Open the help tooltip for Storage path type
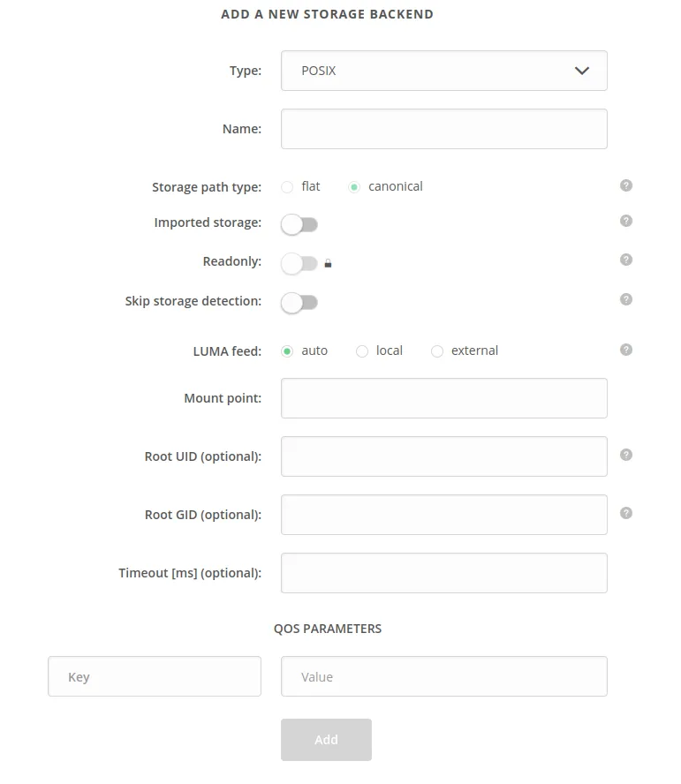This screenshot has height=784, width=681. click(x=626, y=185)
